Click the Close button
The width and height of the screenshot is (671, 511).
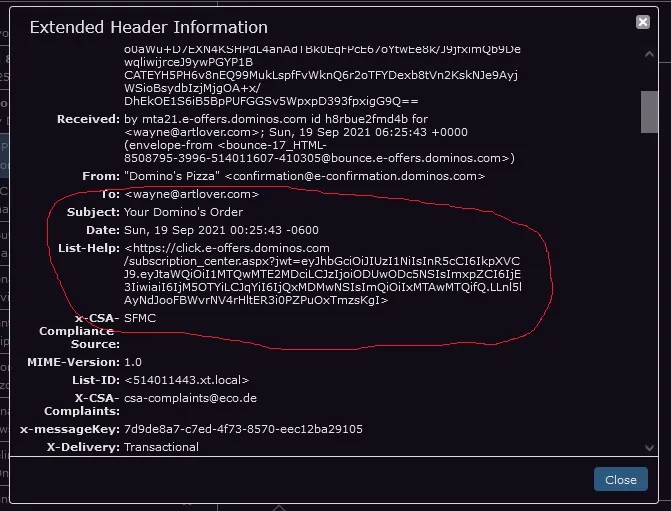621,479
